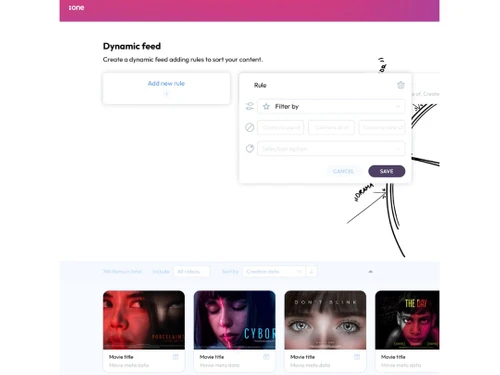Open the Sort by Creation date dropdown
Image resolution: width=500 pixels, height=375 pixels.
pos(273,271)
